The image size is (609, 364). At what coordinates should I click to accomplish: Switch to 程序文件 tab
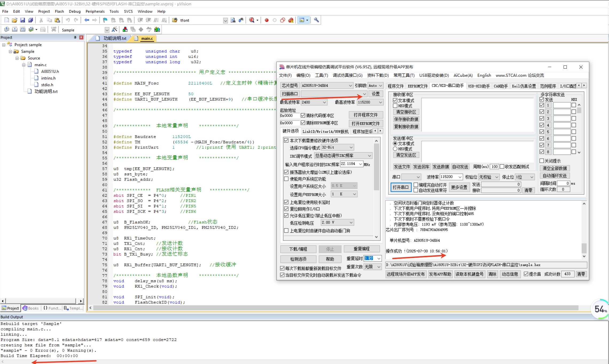click(396, 86)
